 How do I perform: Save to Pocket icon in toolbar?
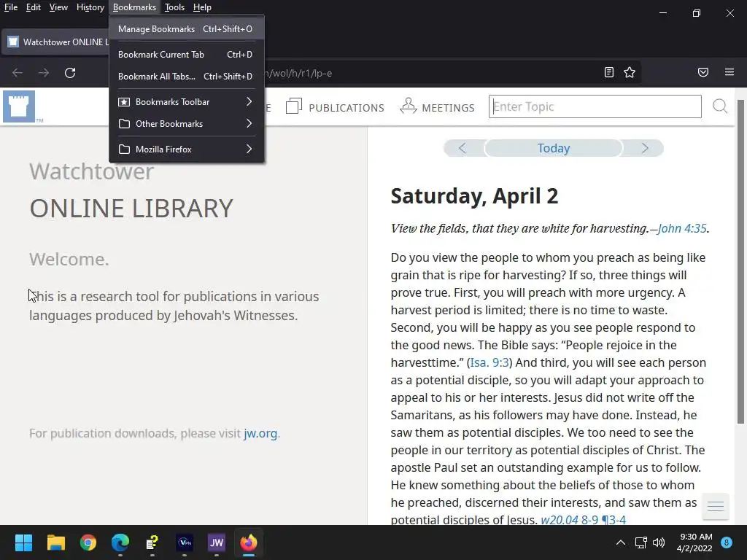click(703, 72)
